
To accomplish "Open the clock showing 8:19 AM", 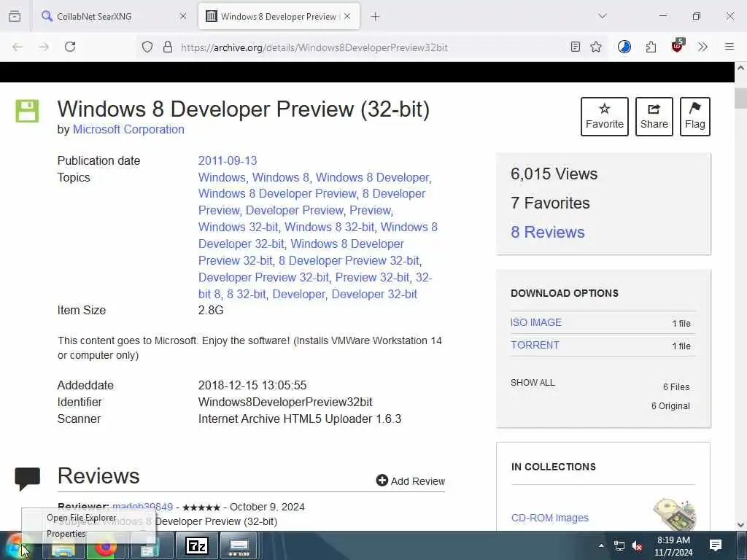I will (x=673, y=546).
